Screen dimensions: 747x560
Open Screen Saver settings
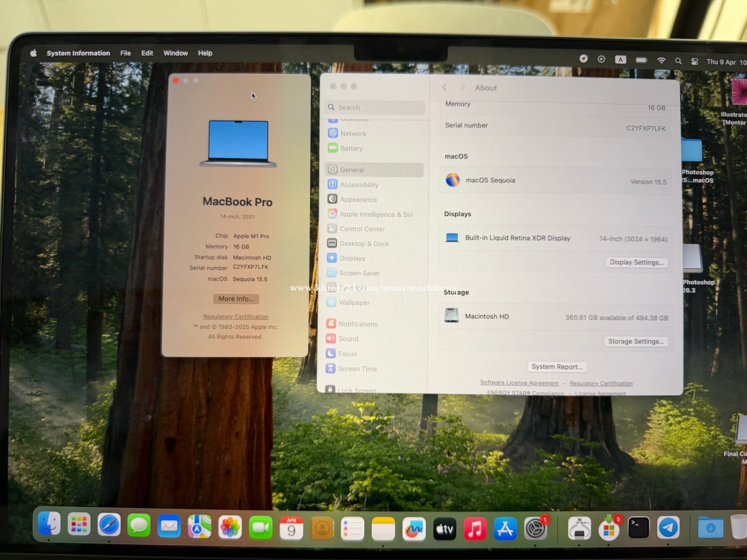[x=374, y=273]
